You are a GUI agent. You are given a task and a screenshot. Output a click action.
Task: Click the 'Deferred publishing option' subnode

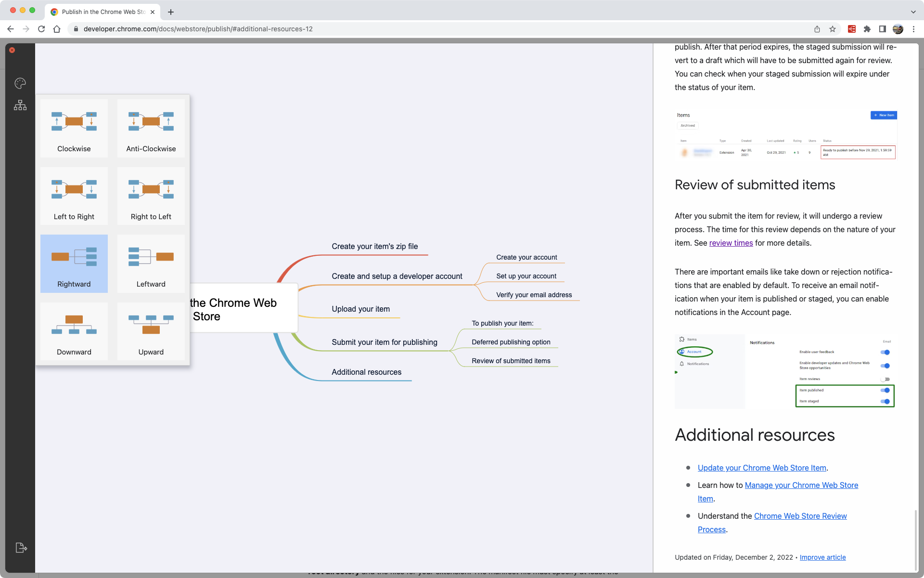click(x=511, y=342)
